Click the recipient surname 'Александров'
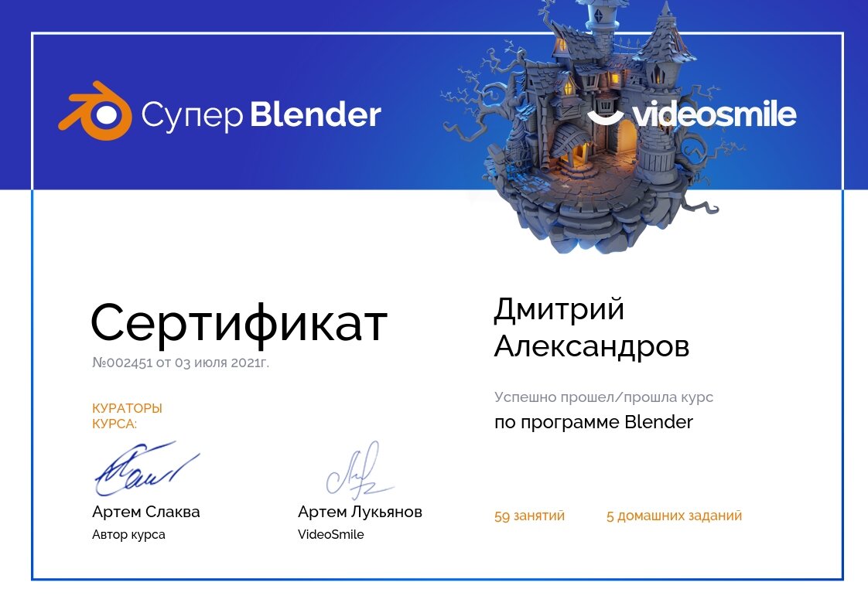Viewport: 868px width, 613px height. [592, 347]
